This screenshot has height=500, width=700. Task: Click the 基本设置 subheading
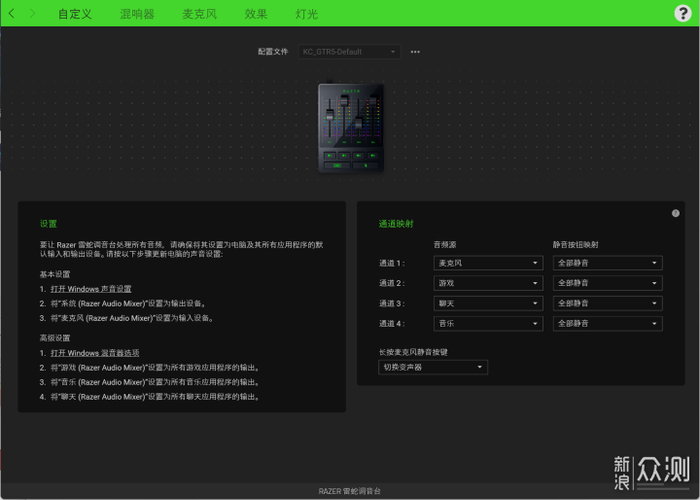(x=54, y=274)
